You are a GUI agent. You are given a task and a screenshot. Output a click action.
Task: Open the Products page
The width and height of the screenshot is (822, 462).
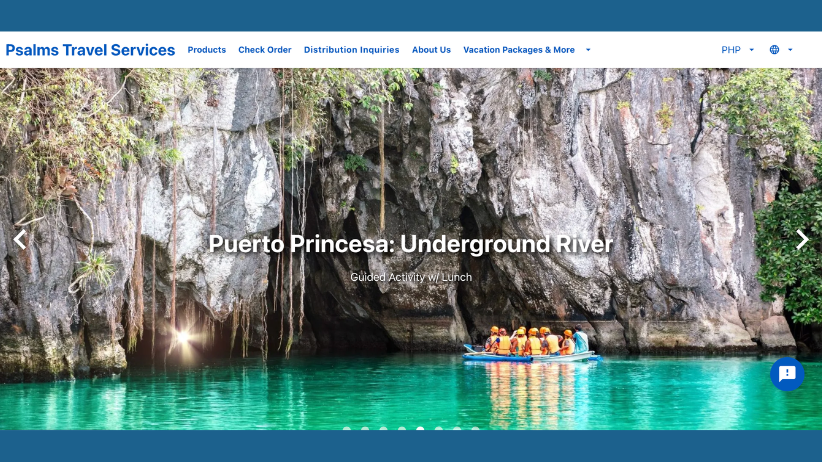[207, 50]
